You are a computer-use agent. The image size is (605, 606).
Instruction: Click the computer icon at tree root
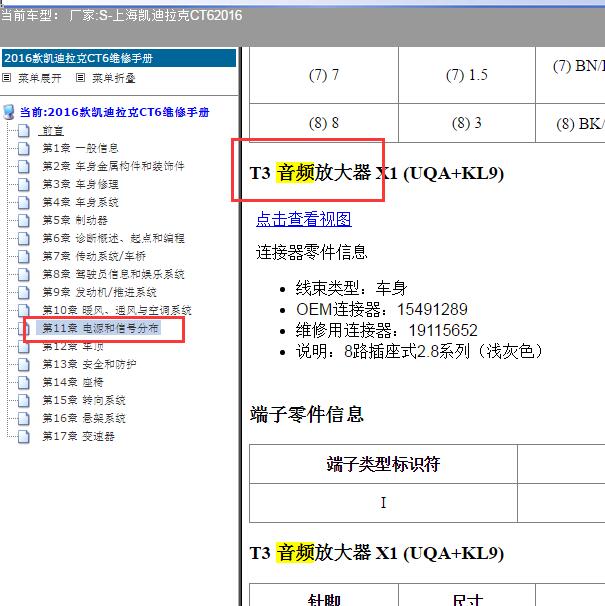[9, 112]
